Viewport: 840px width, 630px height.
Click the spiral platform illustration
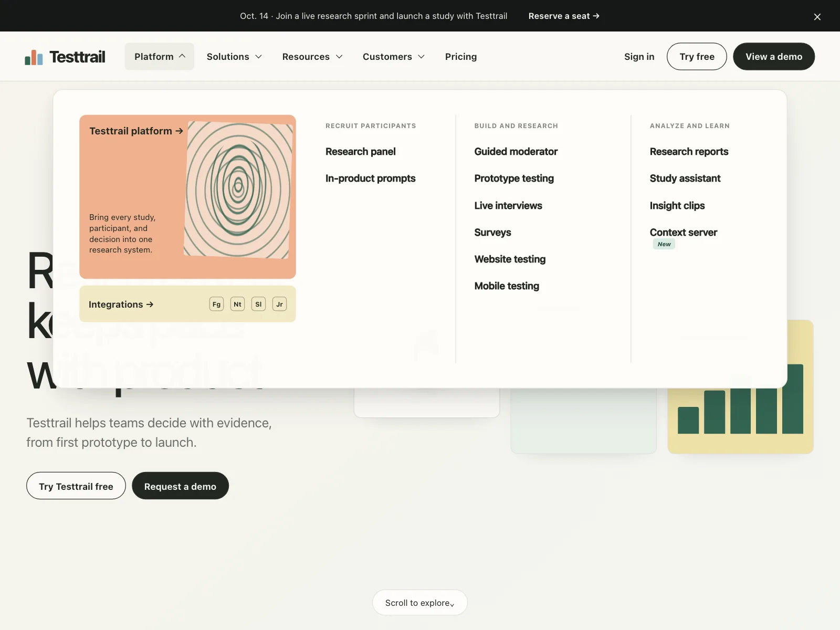pyautogui.click(x=238, y=190)
